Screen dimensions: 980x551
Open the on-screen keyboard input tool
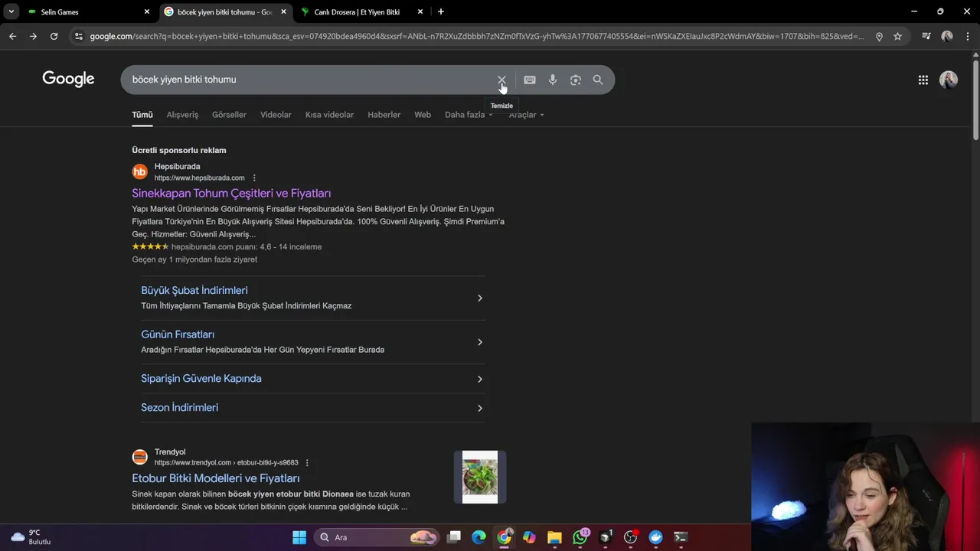(x=529, y=80)
